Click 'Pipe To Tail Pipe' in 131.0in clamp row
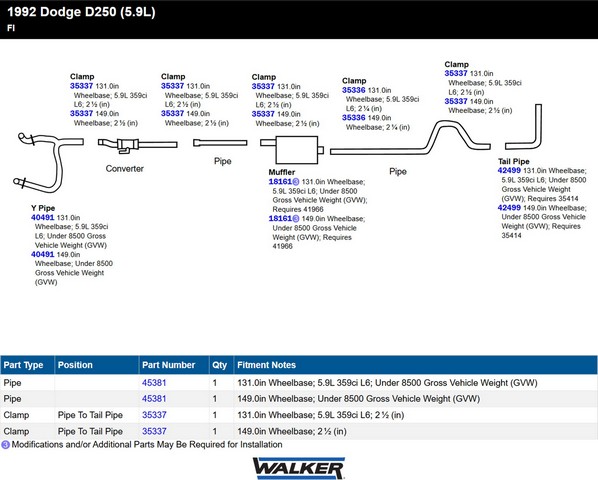This screenshot has width=598, height=480. click(x=90, y=415)
